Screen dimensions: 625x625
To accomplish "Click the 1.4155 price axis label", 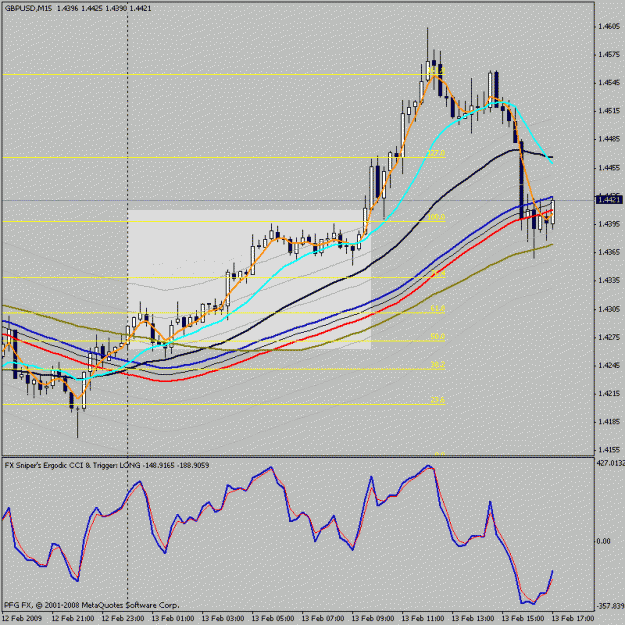I will click(609, 450).
